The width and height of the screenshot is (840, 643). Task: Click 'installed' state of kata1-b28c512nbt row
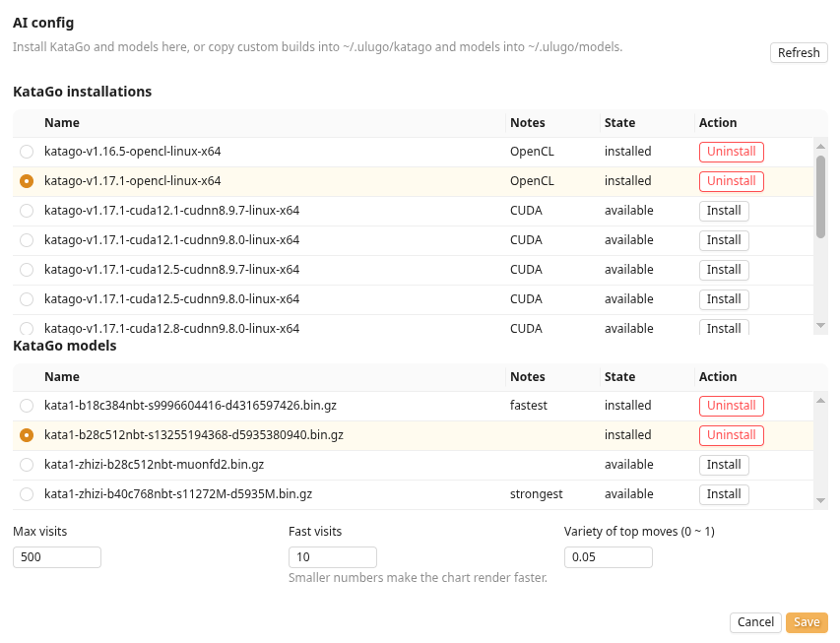point(628,435)
